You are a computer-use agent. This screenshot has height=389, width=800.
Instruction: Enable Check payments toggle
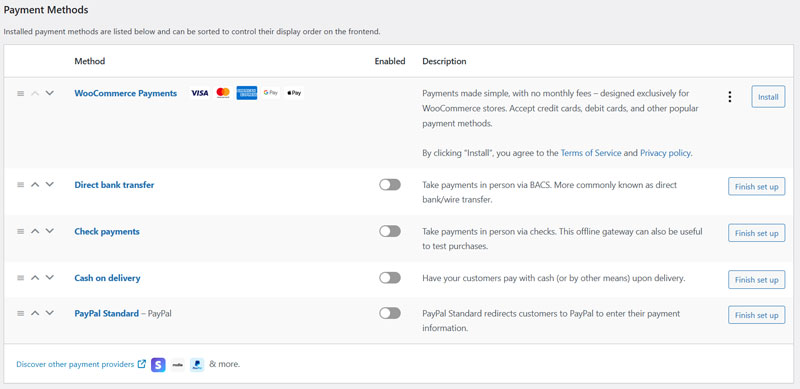[390, 231]
